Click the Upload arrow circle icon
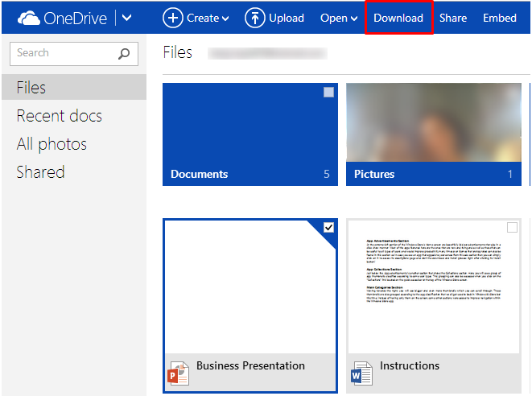 click(254, 18)
